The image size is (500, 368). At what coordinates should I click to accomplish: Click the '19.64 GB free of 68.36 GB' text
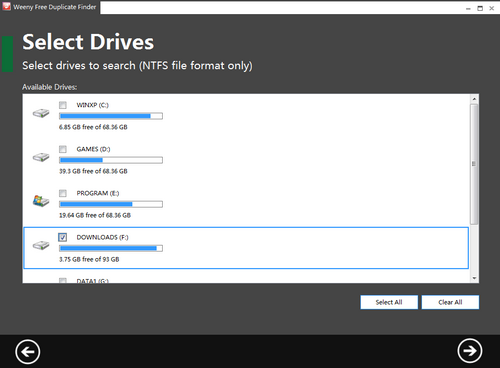pyautogui.click(x=95, y=215)
